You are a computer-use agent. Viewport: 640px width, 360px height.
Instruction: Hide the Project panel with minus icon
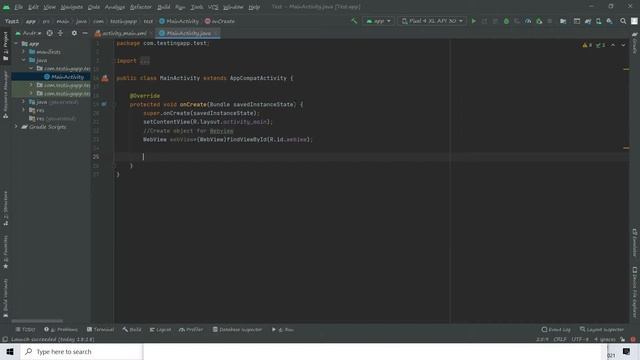coord(85,33)
